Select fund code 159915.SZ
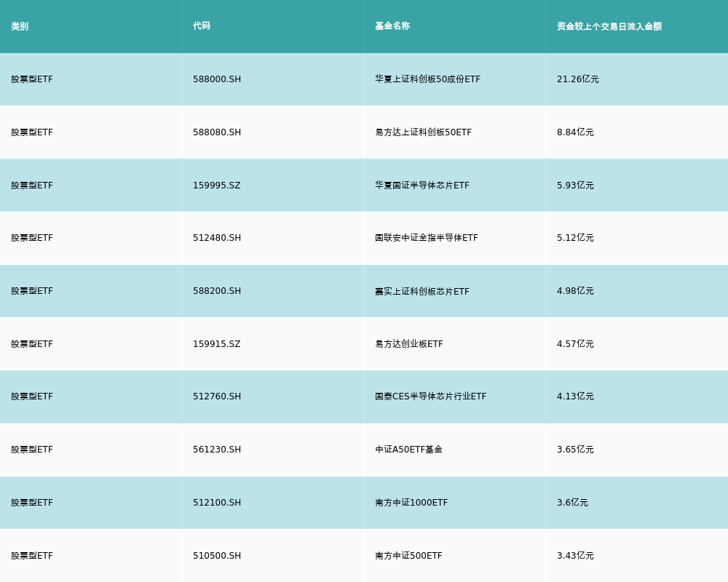 pyautogui.click(x=216, y=344)
